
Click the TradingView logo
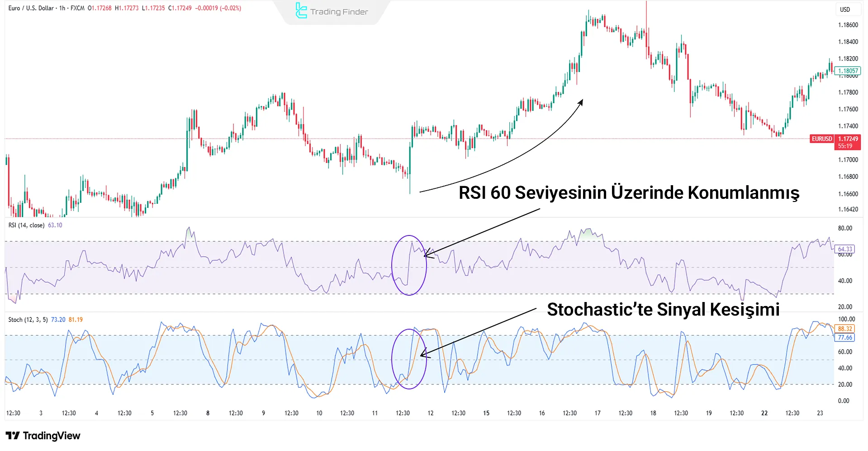click(43, 436)
